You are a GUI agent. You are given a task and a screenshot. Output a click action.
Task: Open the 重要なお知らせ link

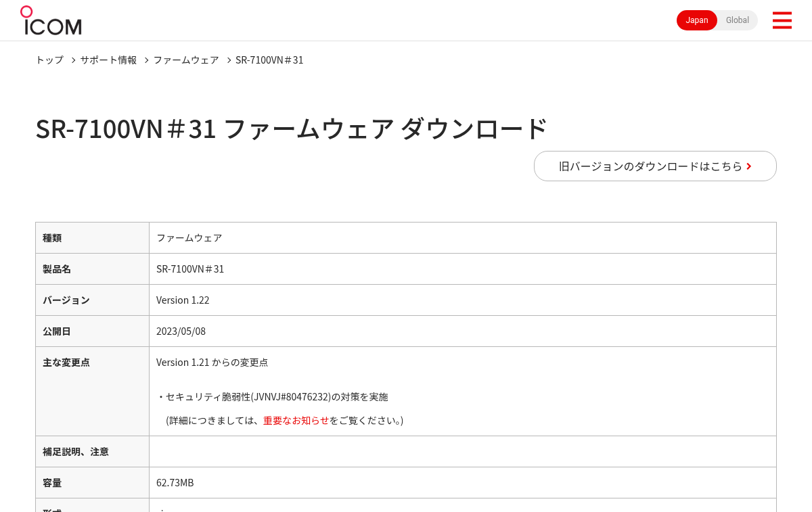click(296, 420)
